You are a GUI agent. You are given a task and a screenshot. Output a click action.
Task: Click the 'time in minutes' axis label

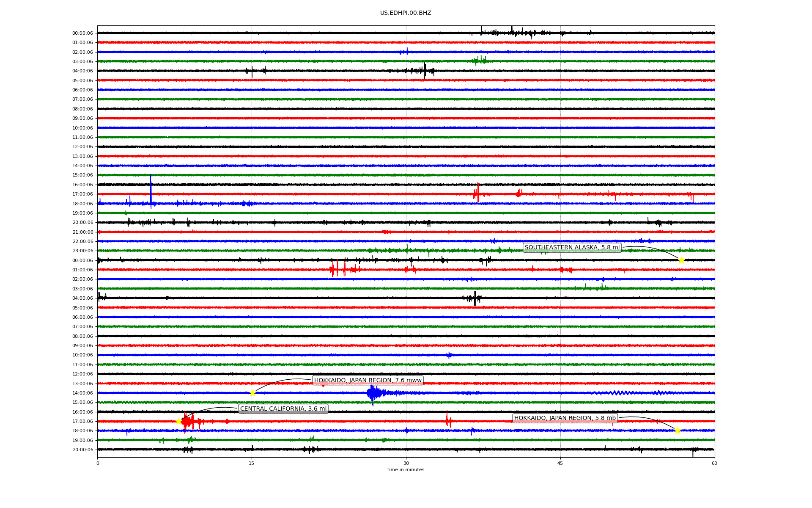coord(406,469)
